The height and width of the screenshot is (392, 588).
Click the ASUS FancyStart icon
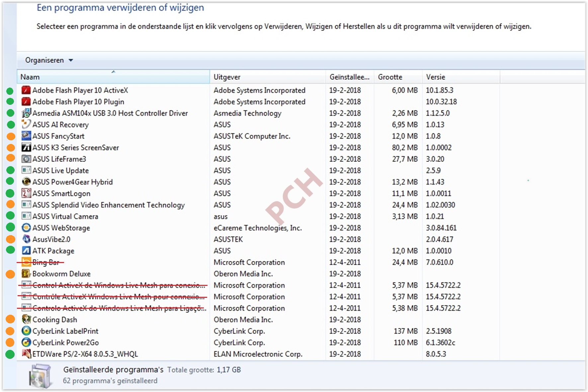point(26,136)
